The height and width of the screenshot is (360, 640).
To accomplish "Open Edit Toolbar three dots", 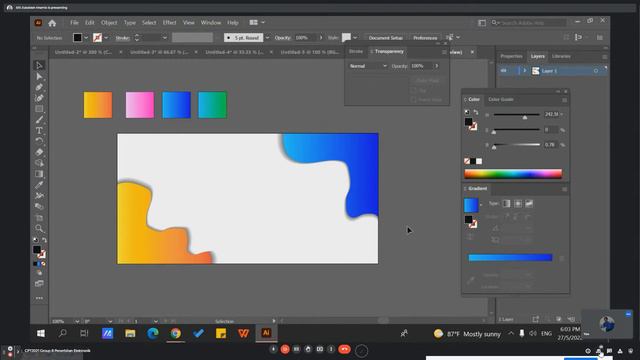I will [x=39, y=298].
